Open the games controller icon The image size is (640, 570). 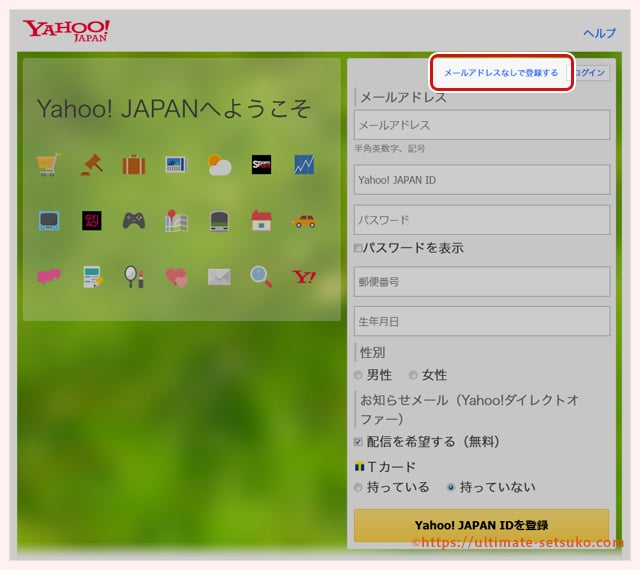pyautogui.click(x=134, y=221)
